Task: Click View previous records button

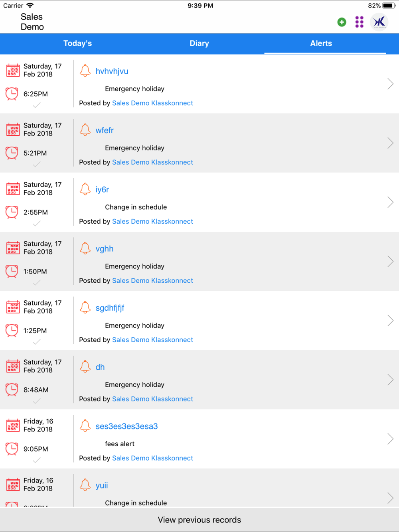Action: click(199, 520)
